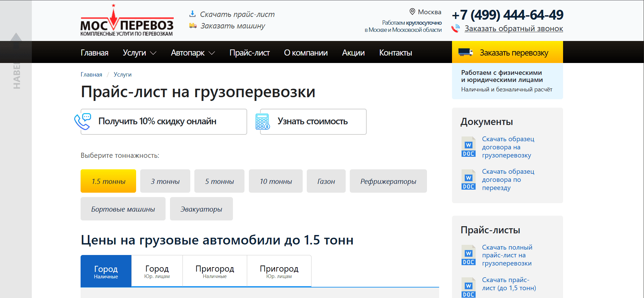
Task: Click the location pin icon near Москва
Action: click(412, 12)
